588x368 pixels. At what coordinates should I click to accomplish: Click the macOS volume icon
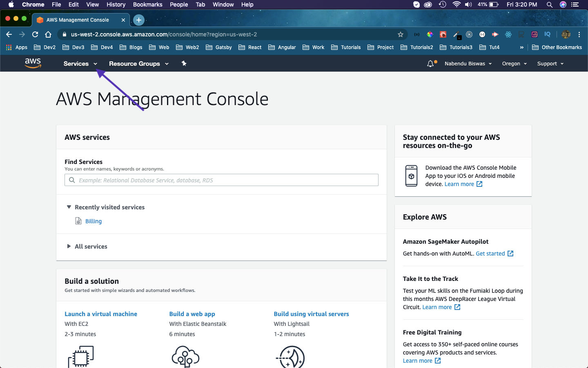[468, 4]
